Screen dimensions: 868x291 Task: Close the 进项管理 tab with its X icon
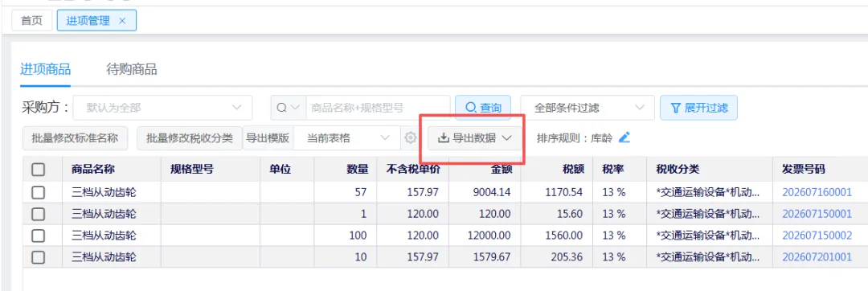[x=122, y=21]
